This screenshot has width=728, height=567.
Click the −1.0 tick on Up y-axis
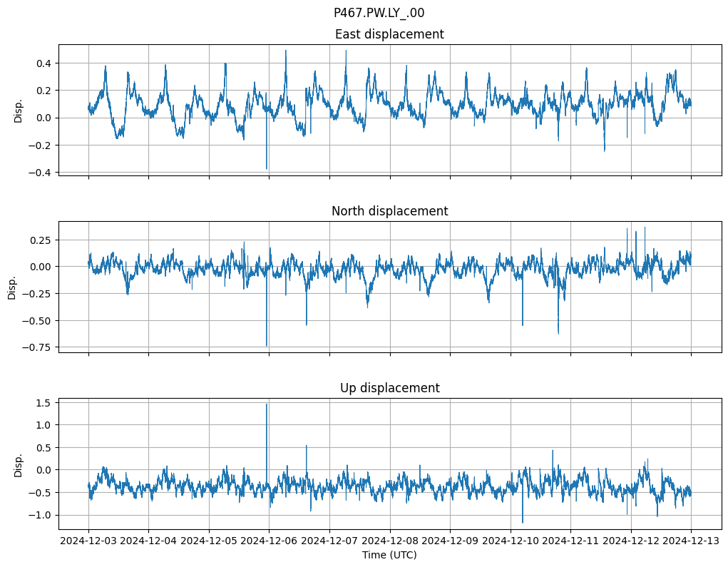pos(41,515)
